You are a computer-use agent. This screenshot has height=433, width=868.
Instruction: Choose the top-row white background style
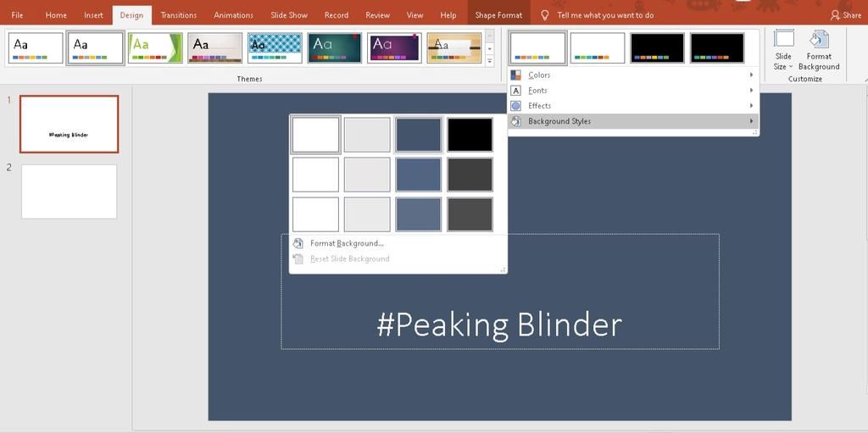[315, 135]
